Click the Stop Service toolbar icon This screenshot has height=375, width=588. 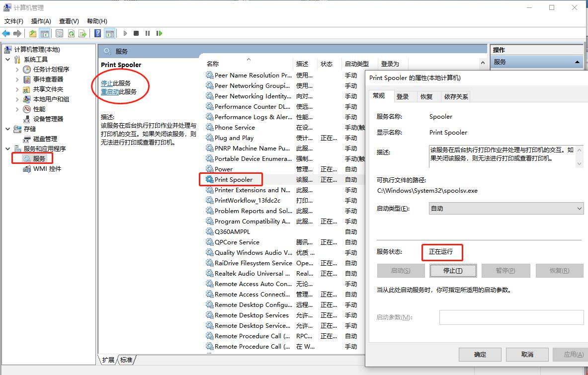coord(135,33)
